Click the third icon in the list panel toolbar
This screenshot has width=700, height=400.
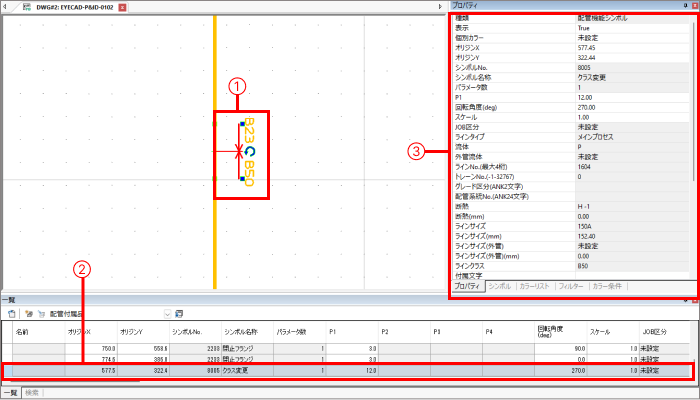coord(40,314)
